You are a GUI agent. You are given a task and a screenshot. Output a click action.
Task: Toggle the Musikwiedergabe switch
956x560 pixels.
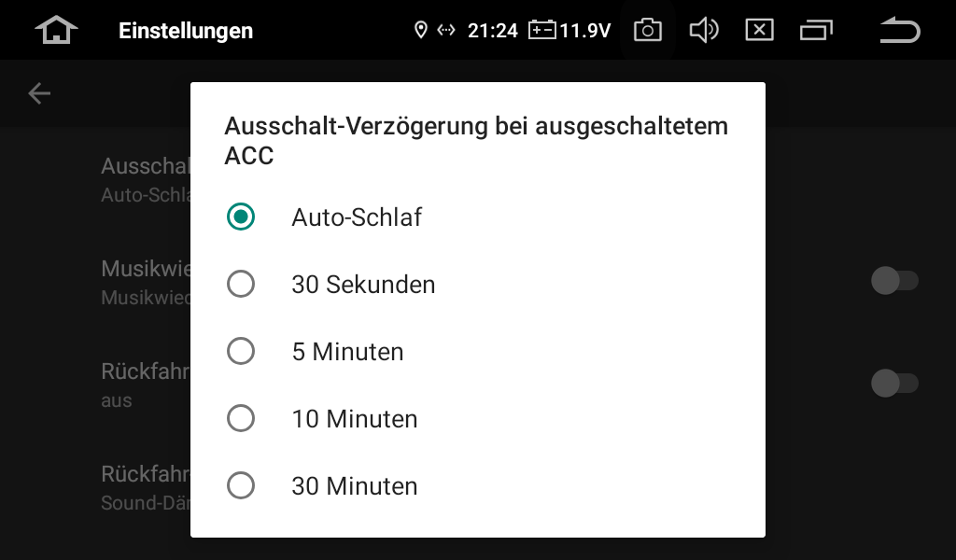[x=894, y=280]
